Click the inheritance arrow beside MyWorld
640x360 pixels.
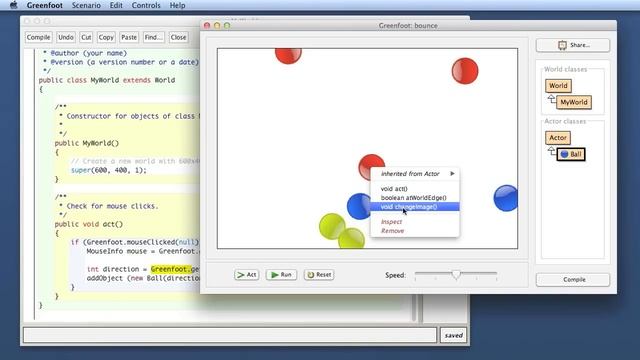click(551, 99)
